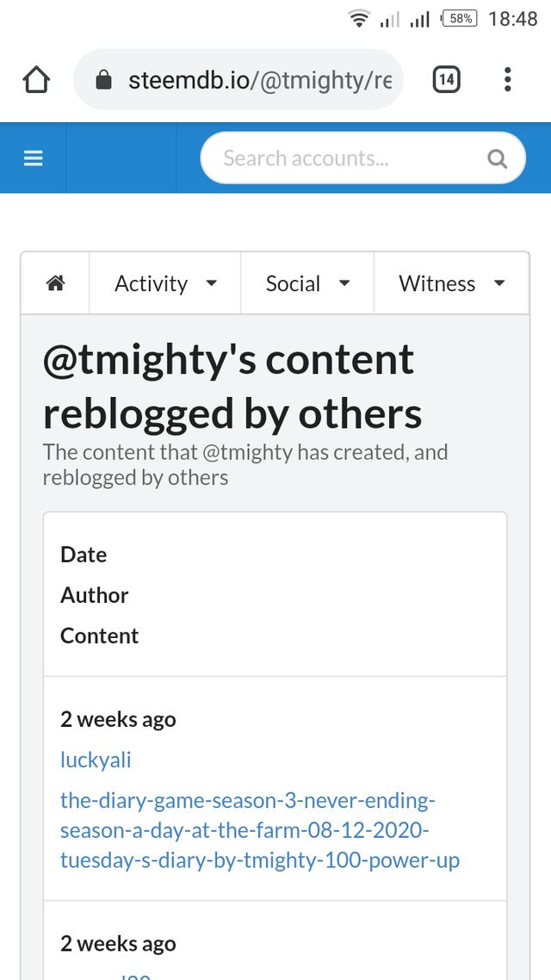This screenshot has width=551, height=980.
Task: Tap the browser home icon
Action: (36, 80)
